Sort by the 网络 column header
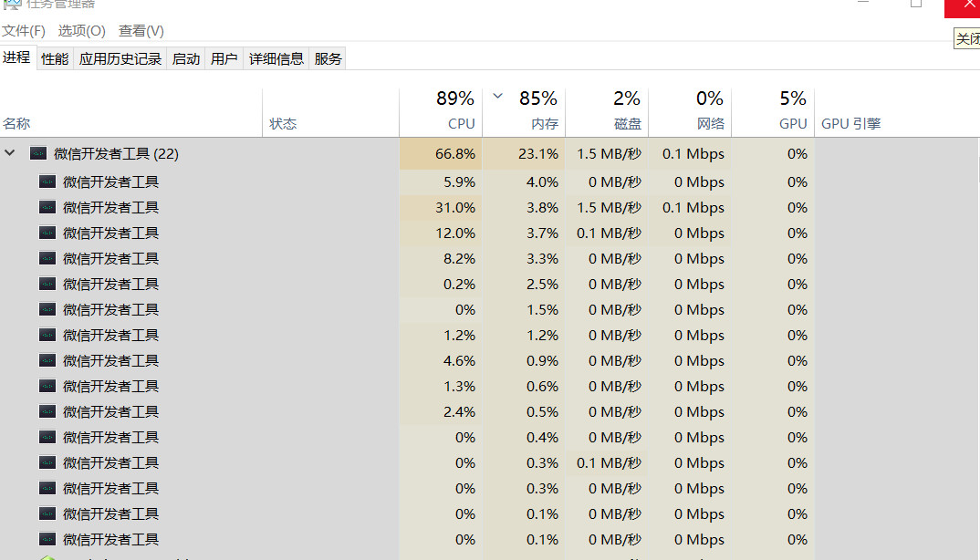 click(690, 112)
